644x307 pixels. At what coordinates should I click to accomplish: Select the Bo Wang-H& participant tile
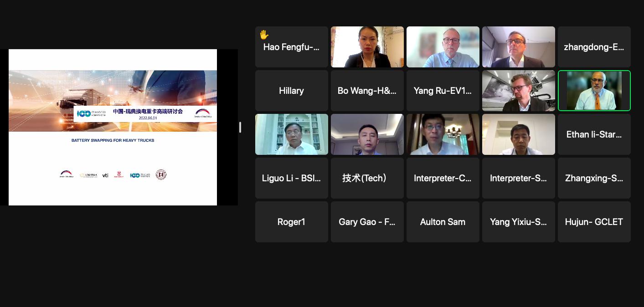click(x=367, y=91)
